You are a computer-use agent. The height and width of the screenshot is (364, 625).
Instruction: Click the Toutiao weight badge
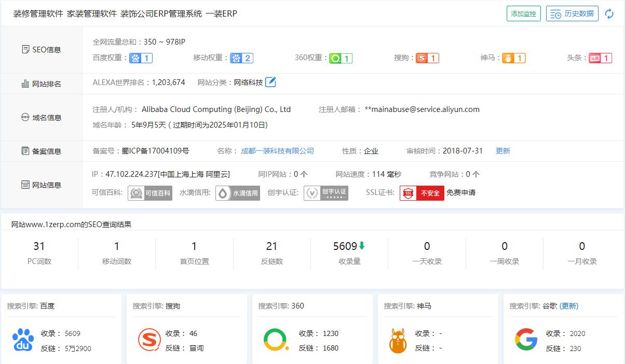pyautogui.click(x=600, y=58)
